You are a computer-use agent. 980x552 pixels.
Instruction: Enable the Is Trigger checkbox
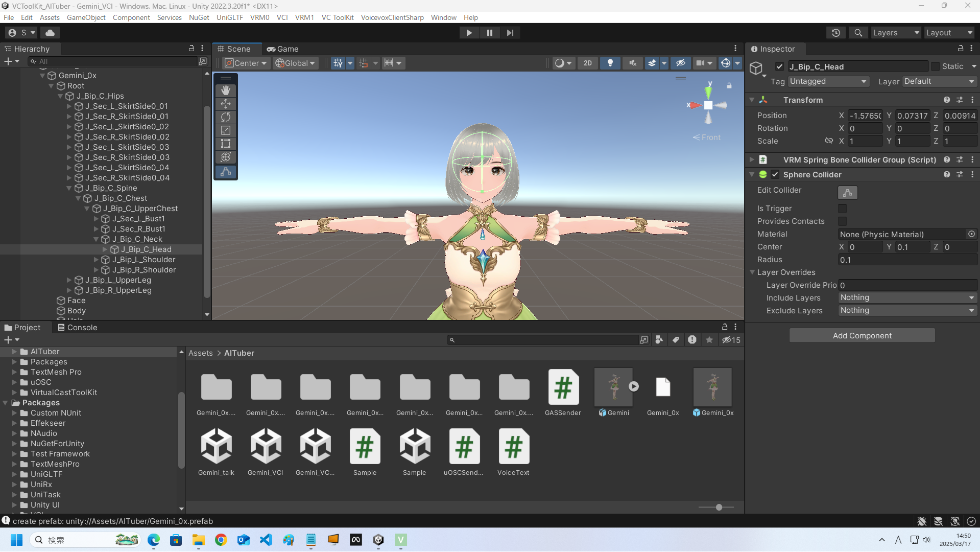pyautogui.click(x=843, y=209)
